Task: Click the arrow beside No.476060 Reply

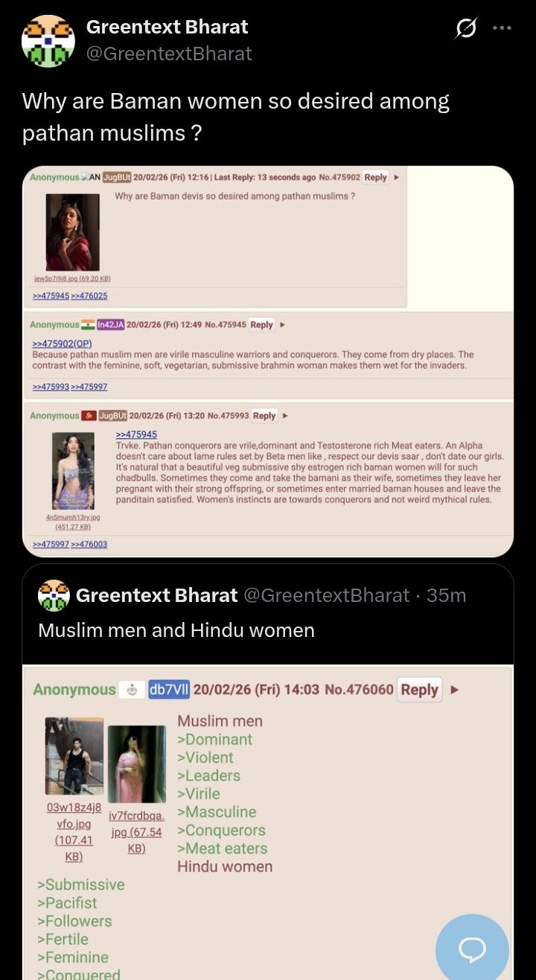Action: (454, 690)
